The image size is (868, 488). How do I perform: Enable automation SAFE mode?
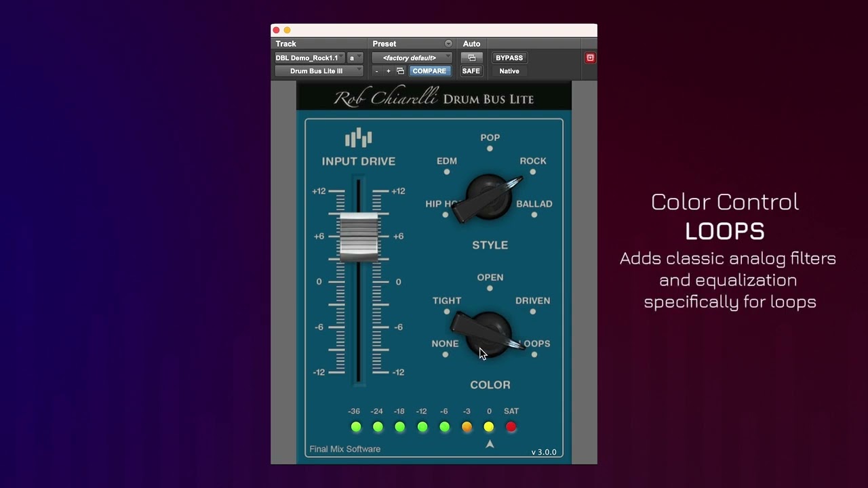(x=471, y=71)
